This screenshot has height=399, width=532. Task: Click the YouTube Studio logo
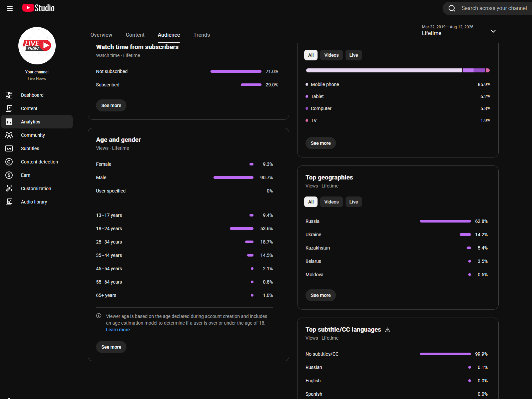(x=38, y=8)
